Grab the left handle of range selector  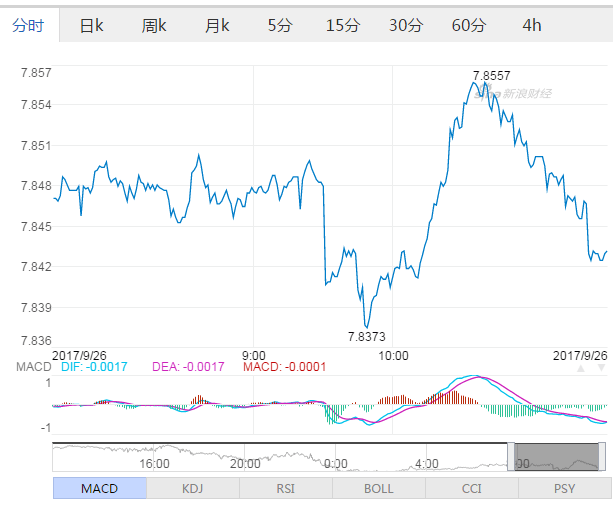[511, 457]
